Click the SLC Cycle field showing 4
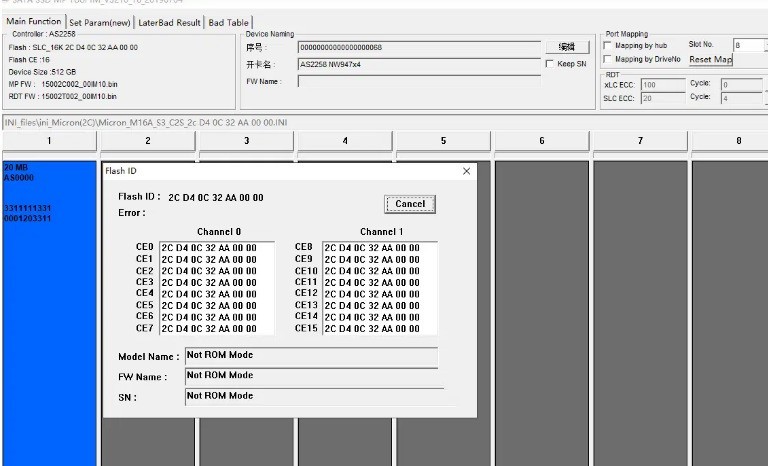 (x=742, y=98)
